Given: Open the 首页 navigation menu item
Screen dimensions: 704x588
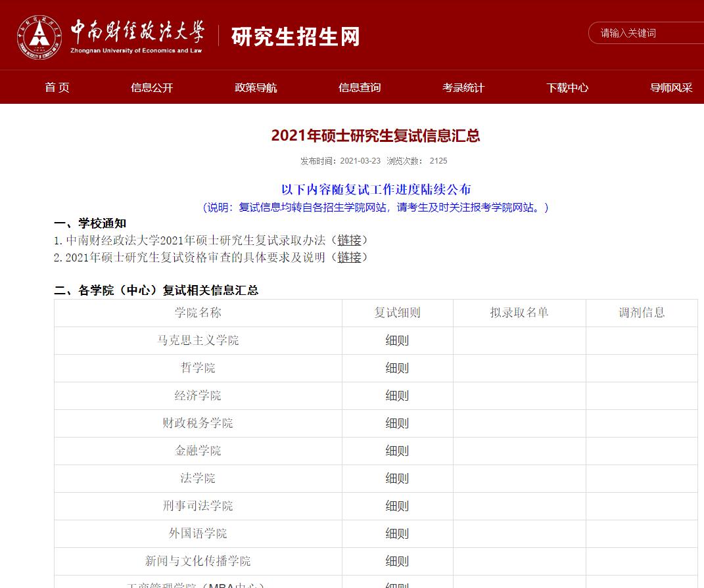Looking at the screenshot, I should click(x=57, y=87).
